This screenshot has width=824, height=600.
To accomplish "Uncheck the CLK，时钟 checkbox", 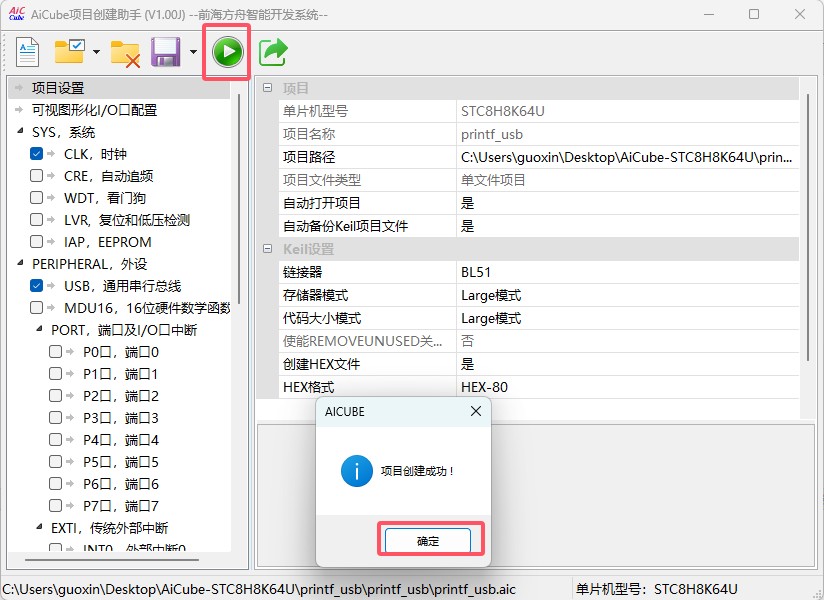I will click(37, 154).
